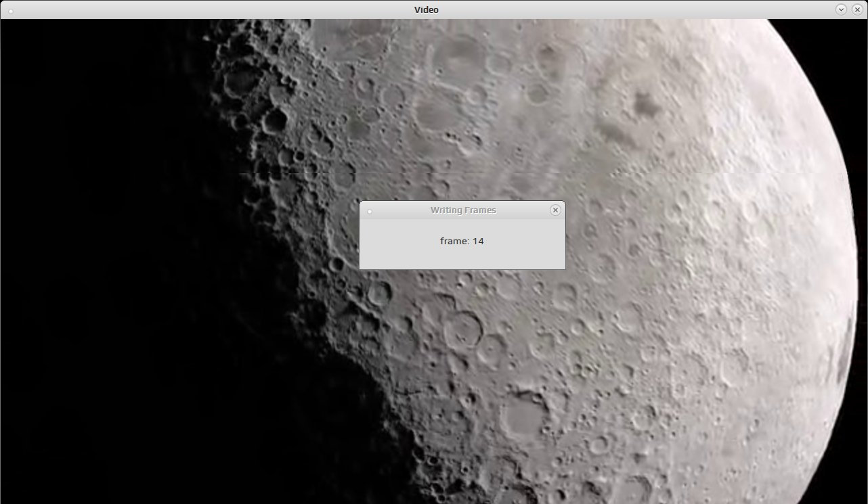The image size is (868, 504).
Task: Click the Writing Frames dialog menu dot
Action: (x=370, y=212)
